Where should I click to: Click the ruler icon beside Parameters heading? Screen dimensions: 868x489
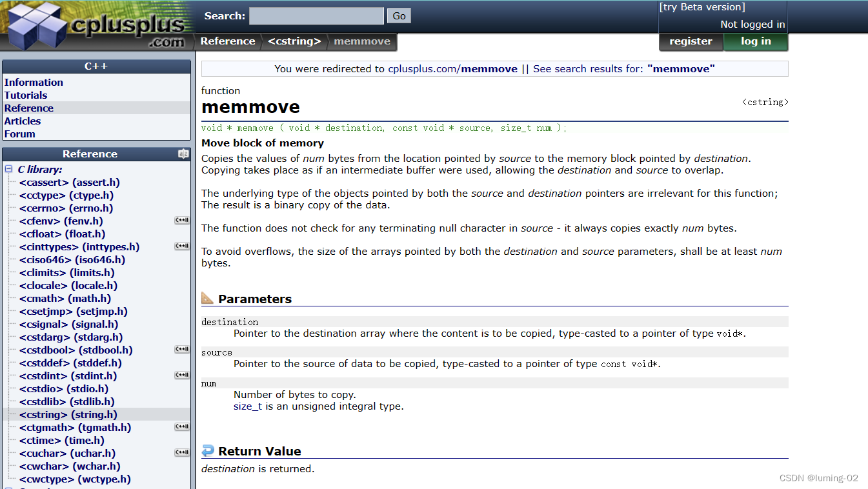pyautogui.click(x=208, y=297)
